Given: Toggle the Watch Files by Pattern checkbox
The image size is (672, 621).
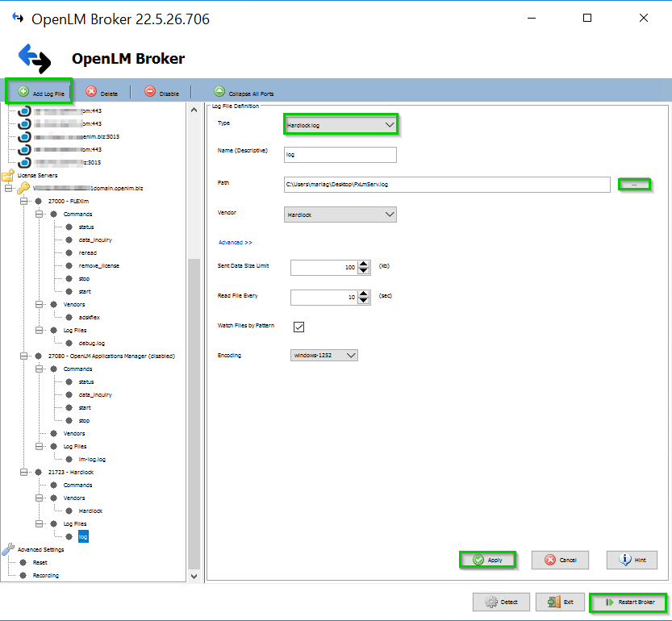Looking at the screenshot, I should (x=298, y=327).
